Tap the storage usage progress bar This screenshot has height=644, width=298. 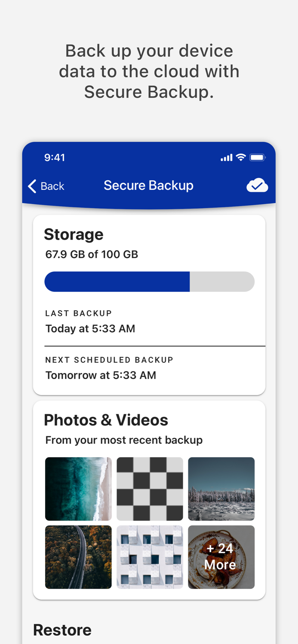(149, 282)
